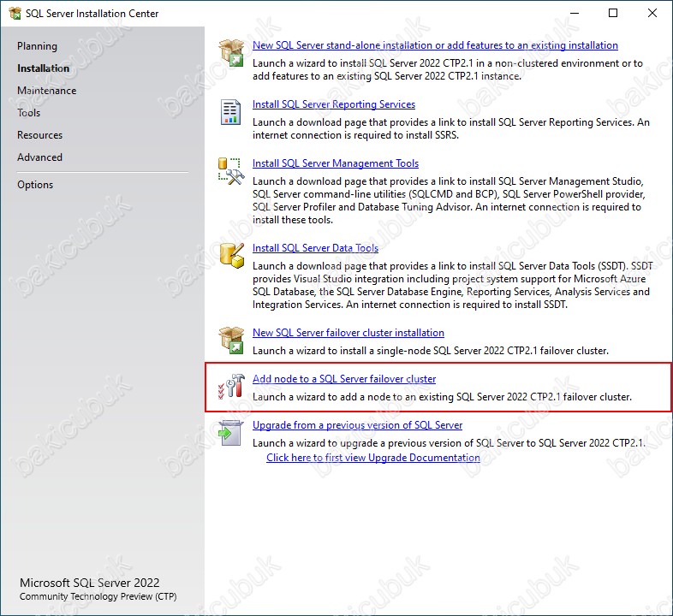Click 'Community Technology Preview (CTP)' text
Screen dimensions: 673x616
click(98, 596)
